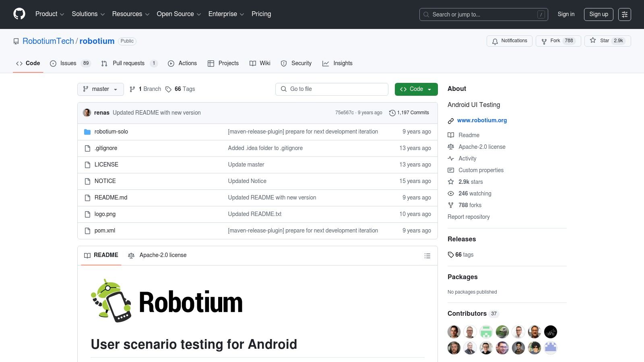Click the Report repository link
This screenshot has height=362, width=644.
[x=469, y=217]
